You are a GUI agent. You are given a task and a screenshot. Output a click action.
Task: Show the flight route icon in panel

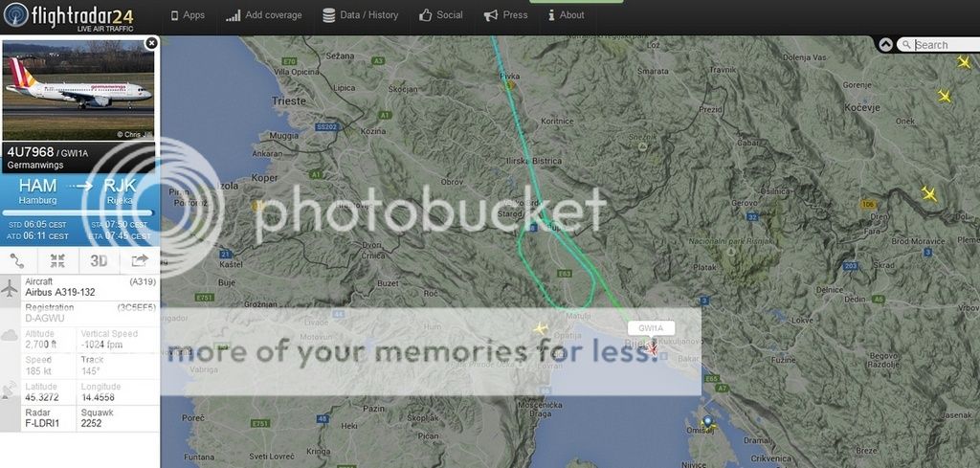(x=17, y=260)
